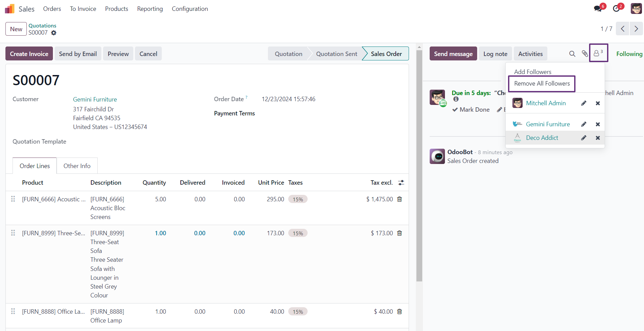Open the Reporting menu

pos(150,9)
